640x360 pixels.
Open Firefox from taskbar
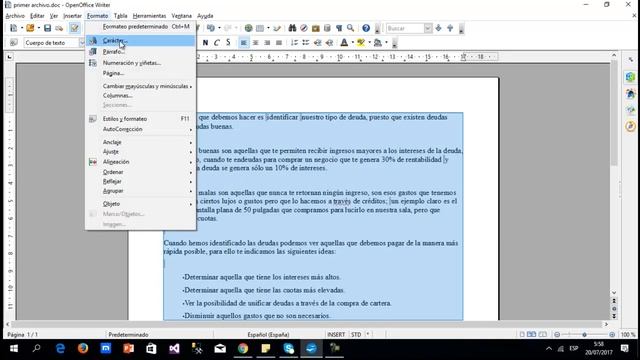point(83,349)
